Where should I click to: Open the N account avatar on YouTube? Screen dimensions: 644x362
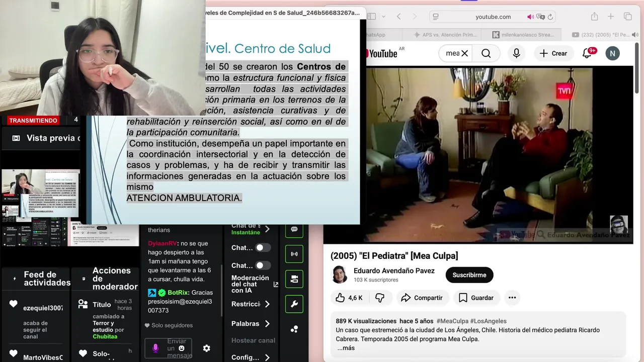pos(612,53)
